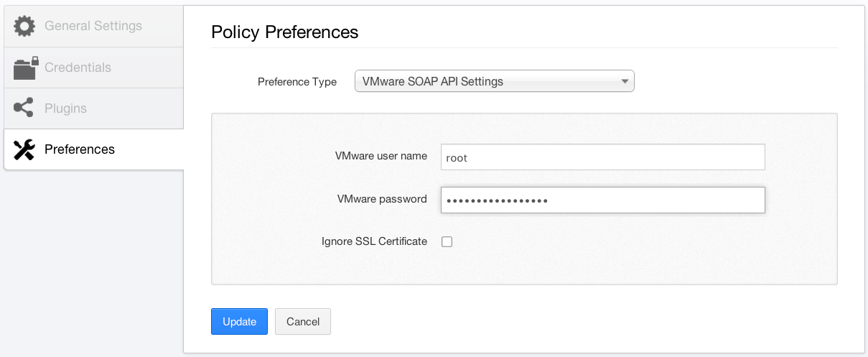This screenshot has width=868, height=357.
Task: Focus the VMware user name field
Action: click(602, 157)
